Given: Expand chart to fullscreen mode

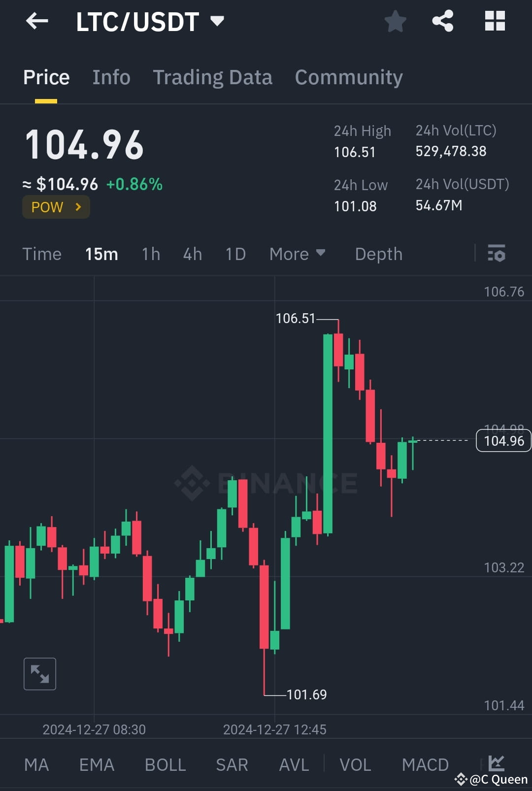Looking at the screenshot, I should [x=39, y=673].
